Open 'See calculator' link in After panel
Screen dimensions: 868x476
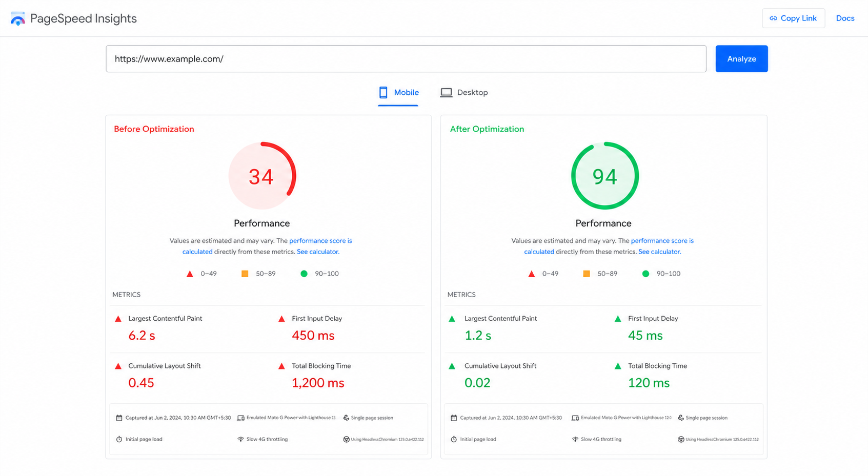pos(659,252)
